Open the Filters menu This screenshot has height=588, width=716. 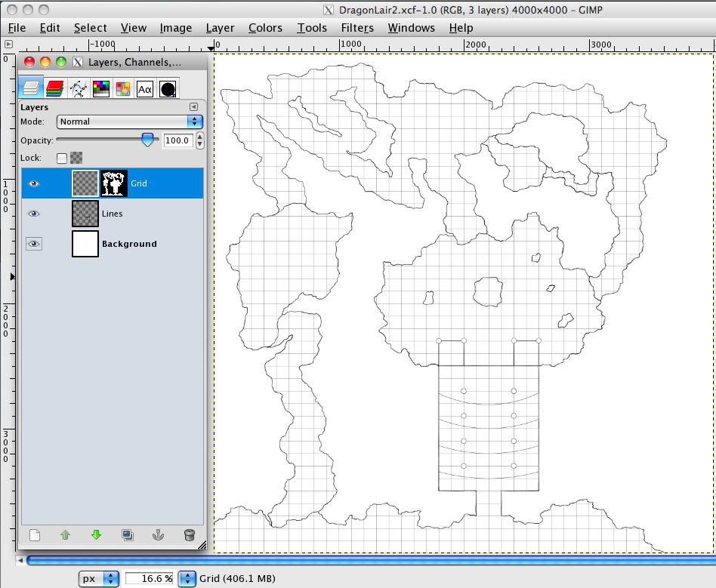pos(357,28)
